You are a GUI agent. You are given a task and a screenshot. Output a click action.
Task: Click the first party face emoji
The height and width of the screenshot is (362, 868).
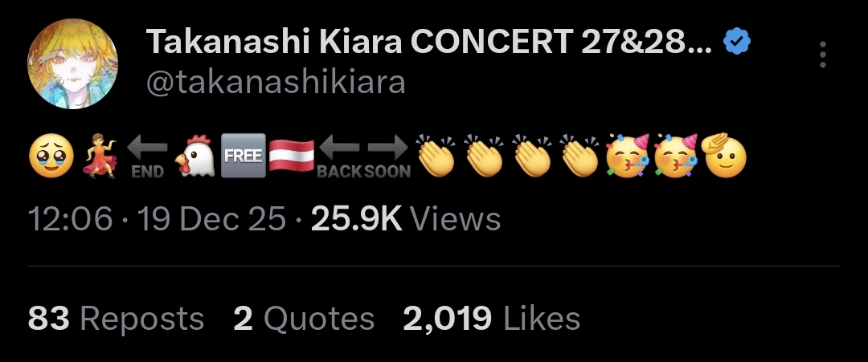(627, 156)
